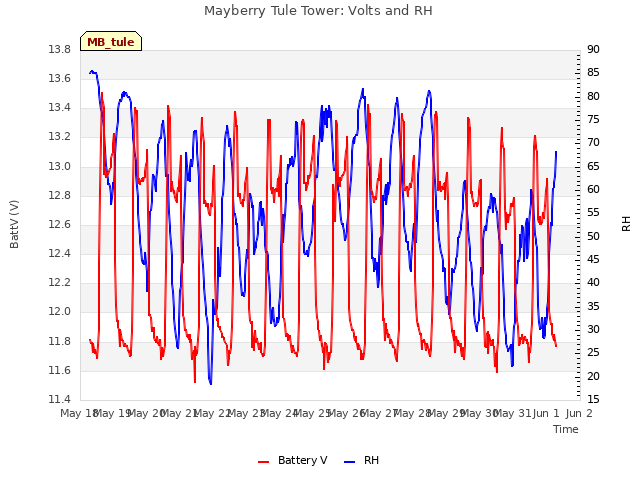Click the May 25 date tick label

pyautogui.click(x=314, y=413)
